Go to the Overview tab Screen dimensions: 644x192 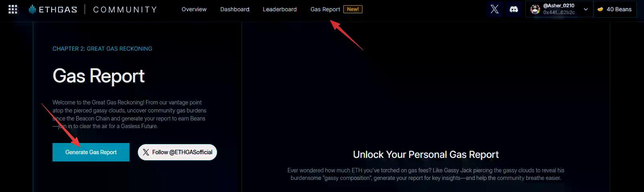pyautogui.click(x=194, y=9)
